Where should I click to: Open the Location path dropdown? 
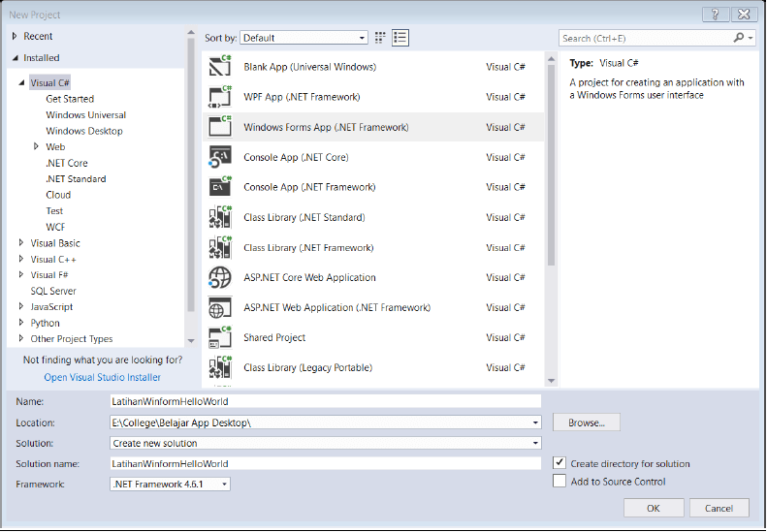[535, 422]
